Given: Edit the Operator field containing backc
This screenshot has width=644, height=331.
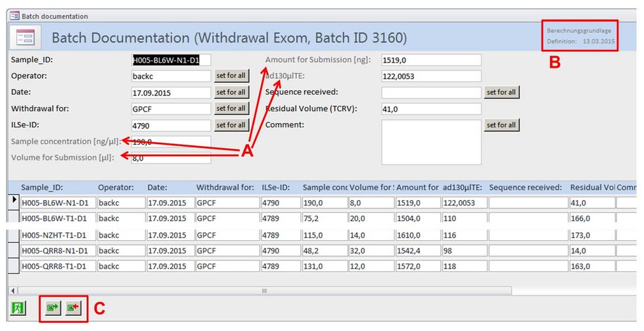Looking at the screenshot, I should pos(172,76).
